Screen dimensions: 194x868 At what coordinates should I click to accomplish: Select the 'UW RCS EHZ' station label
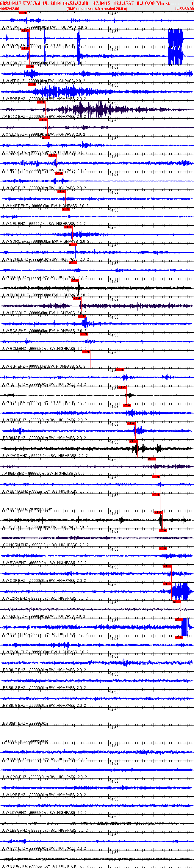[15, 331]
